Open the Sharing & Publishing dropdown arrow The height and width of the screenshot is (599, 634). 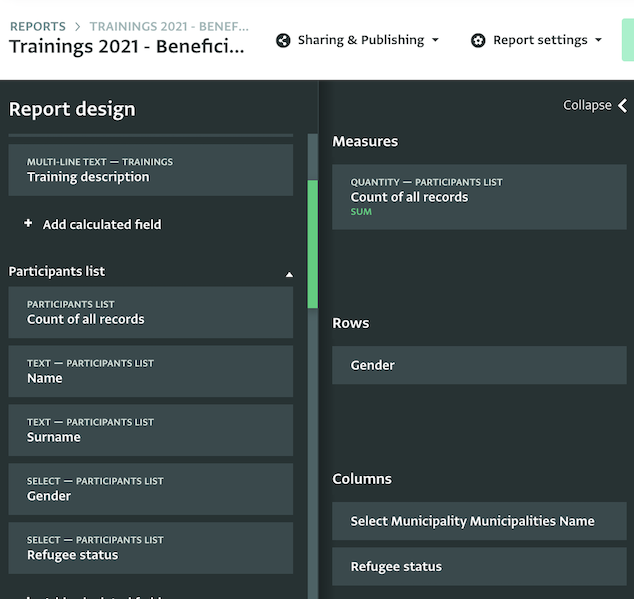[x=435, y=40]
